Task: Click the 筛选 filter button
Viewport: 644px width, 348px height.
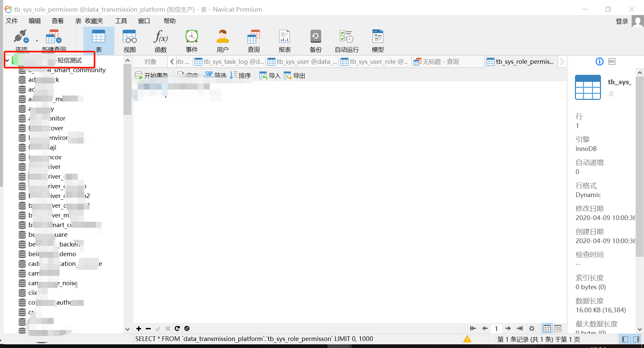Action: coord(216,75)
